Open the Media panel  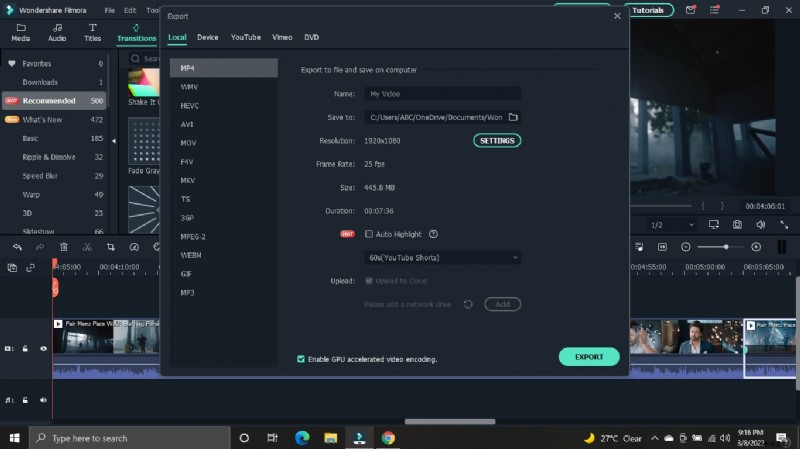click(x=20, y=32)
